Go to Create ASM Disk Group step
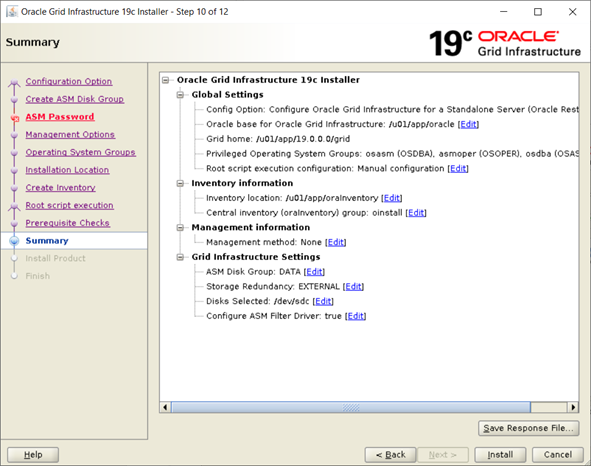591x466 pixels. (x=75, y=99)
